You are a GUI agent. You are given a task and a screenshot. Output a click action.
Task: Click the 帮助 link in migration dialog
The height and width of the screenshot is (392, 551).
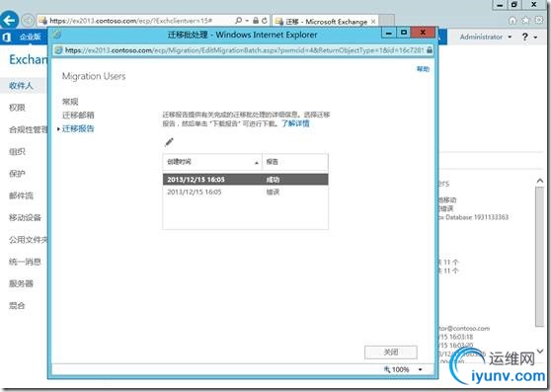pos(423,69)
